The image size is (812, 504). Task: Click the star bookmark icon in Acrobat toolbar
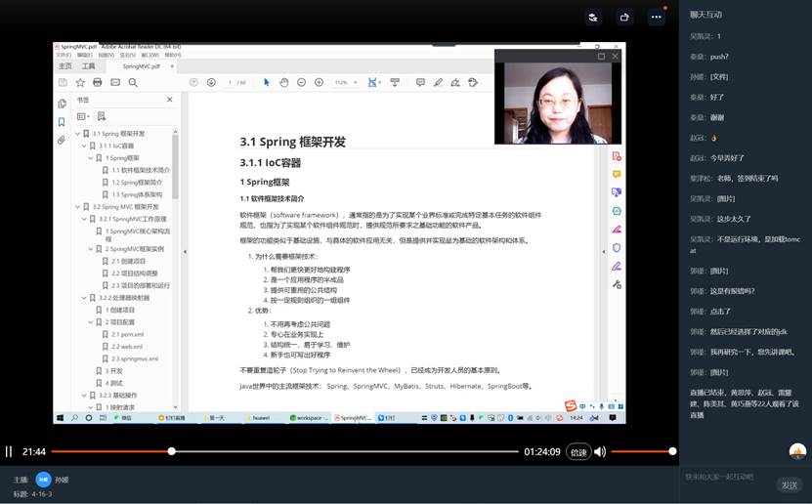[80, 82]
